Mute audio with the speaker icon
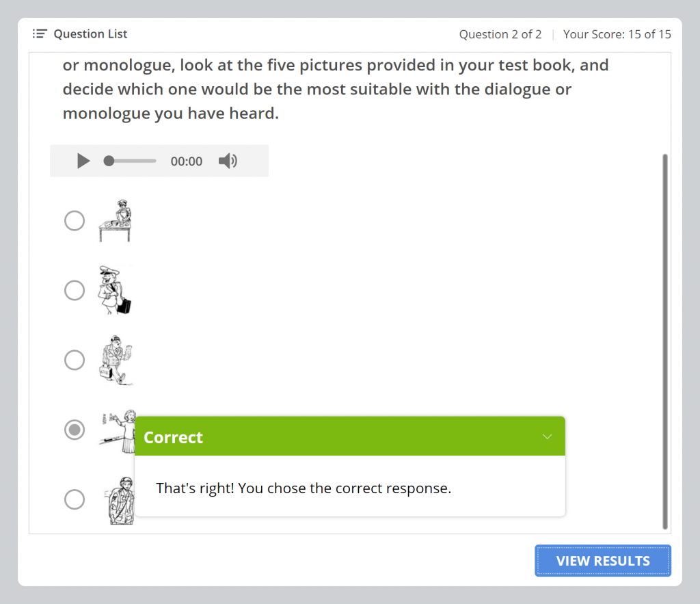700x604 pixels. [x=228, y=161]
